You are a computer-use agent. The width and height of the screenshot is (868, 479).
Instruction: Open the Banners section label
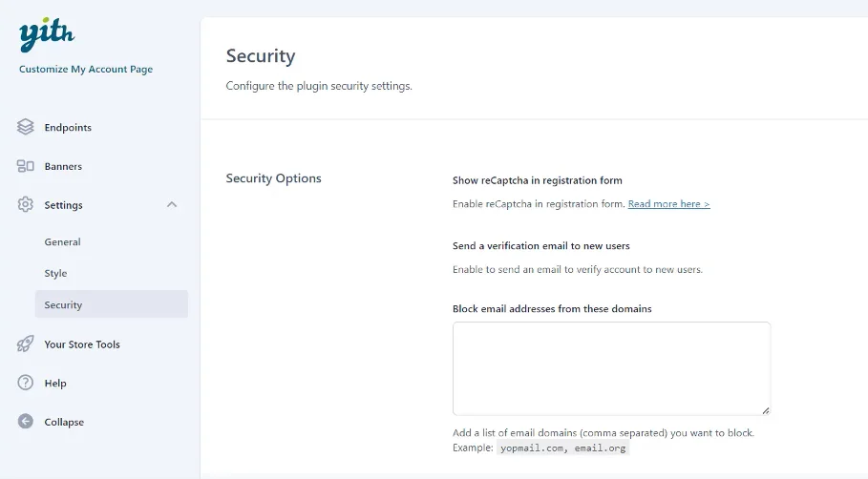click(x=63, y=167)
